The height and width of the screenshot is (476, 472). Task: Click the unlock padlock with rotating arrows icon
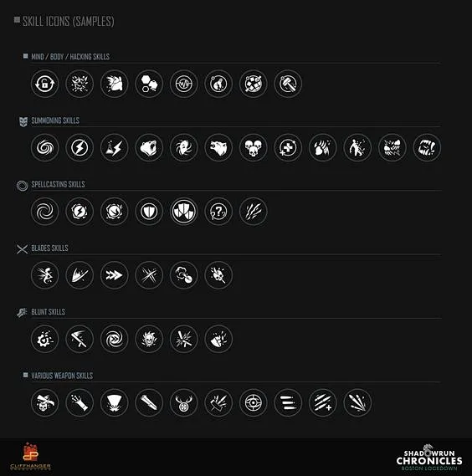point(44,84)
